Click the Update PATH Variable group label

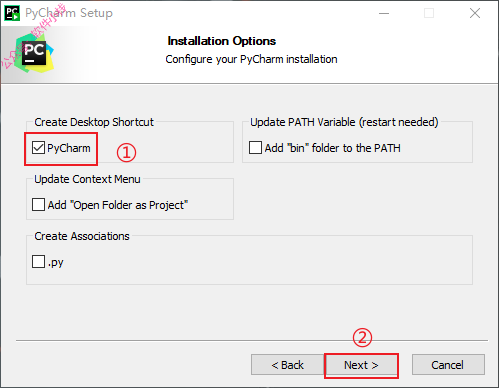tap(344, 122)
